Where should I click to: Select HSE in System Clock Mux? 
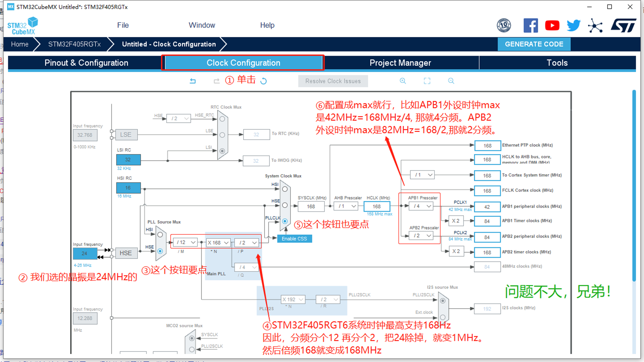coord(285,205)
